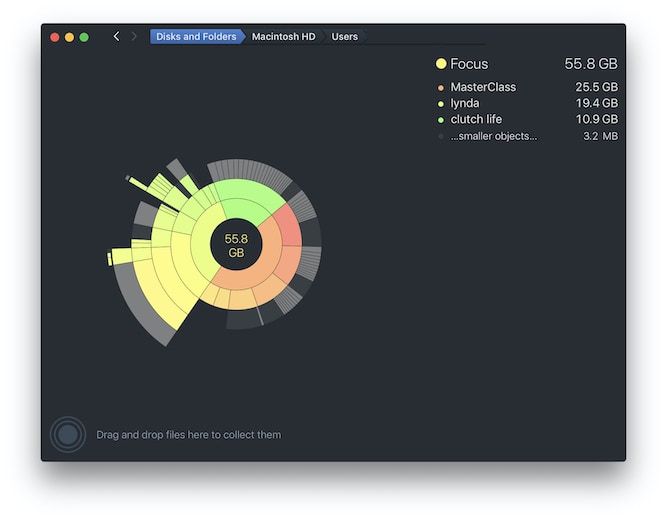The width and height of the screenshot is (667, 520).
Task: Select the MasterClass folder entry
Action: click(483, 88)
